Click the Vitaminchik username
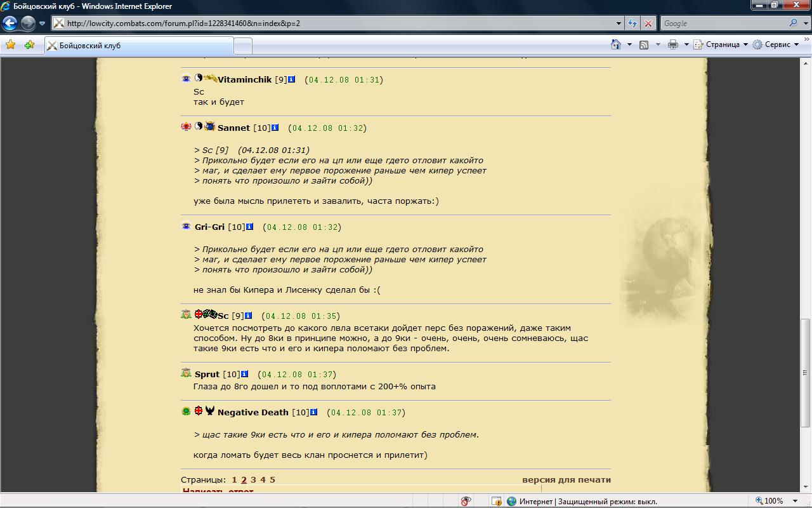Screen dimensions: 812x508 coord(244,79)
